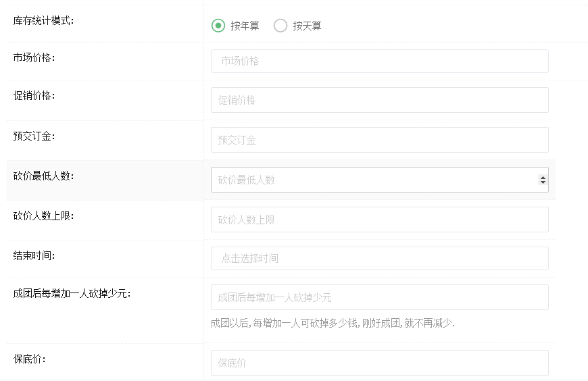Click the 成团后每增加一人砍掉少元 input box

pos(379,297)
